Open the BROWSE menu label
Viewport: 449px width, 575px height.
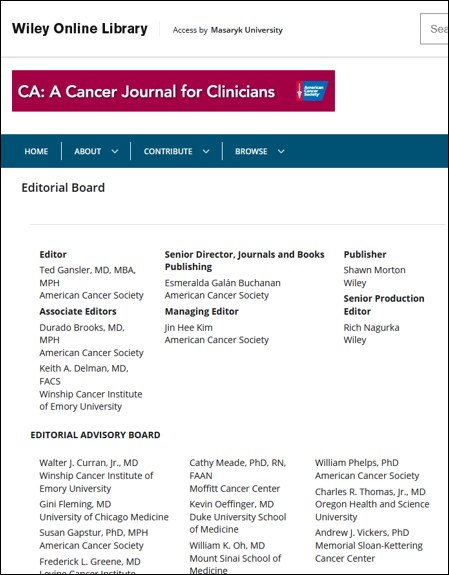tap(251, 151)
